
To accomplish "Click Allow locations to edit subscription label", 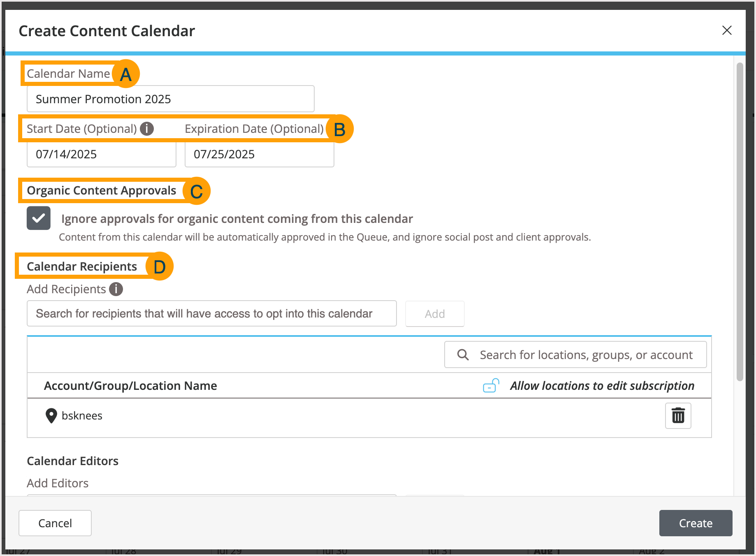I will [602, 386].
